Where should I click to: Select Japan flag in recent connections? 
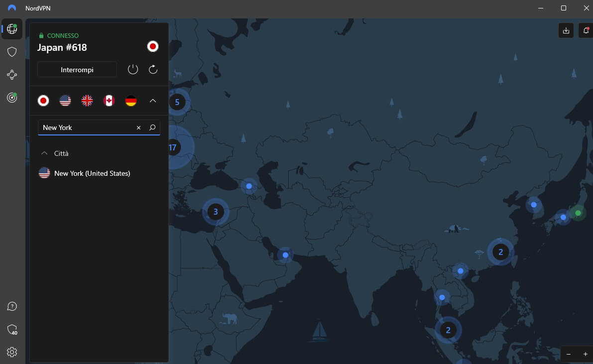tap(43, 101)
